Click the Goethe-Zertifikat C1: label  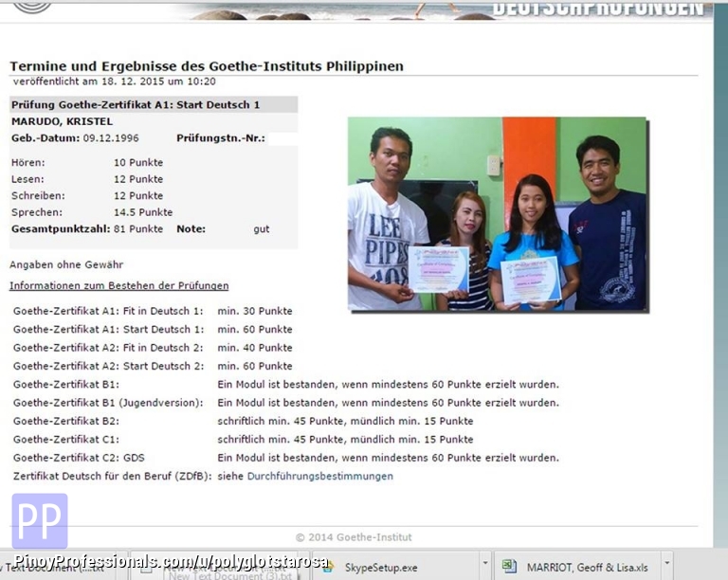coord(66,440)
